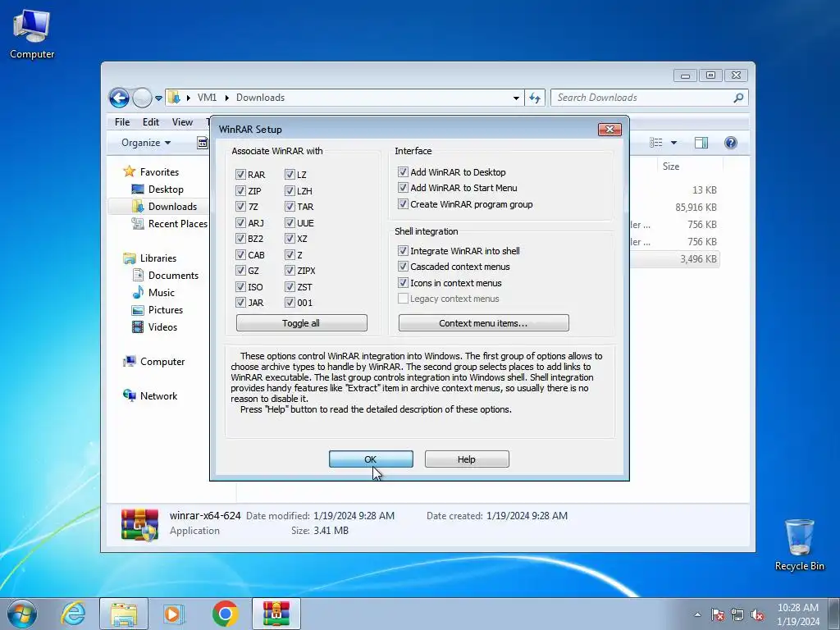Click the Toggle all button
Screen dimensions: 840x630
point(301,323)
